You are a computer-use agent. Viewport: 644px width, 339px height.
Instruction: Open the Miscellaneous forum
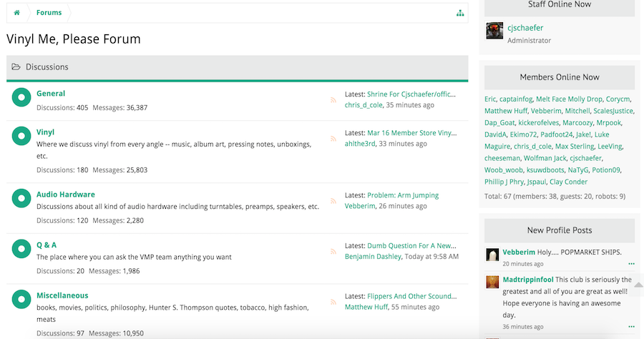click(62, 295)
